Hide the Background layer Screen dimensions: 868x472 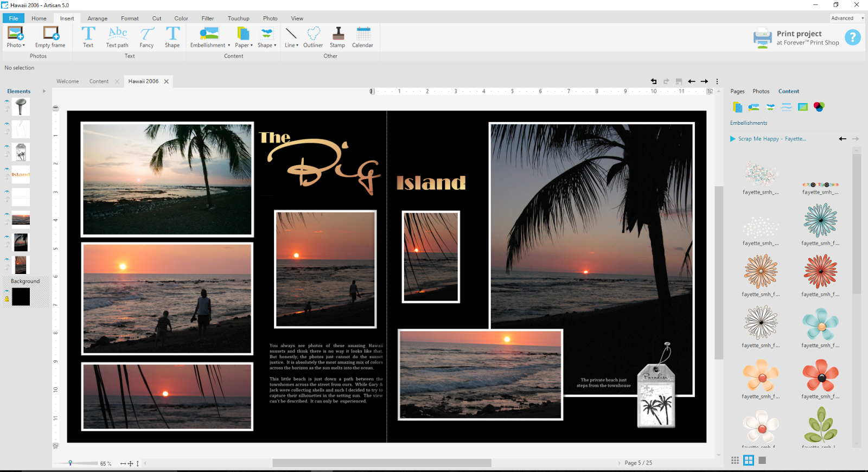(7, 291)
